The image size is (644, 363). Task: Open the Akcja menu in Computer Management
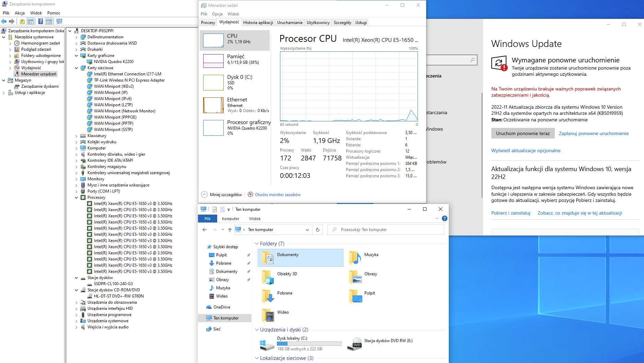(20, 13)
